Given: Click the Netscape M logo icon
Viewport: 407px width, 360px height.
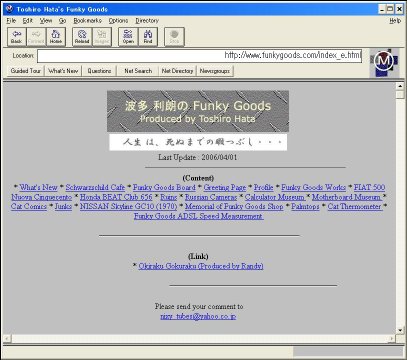Looking at the screenshot, I should point(384,62).
